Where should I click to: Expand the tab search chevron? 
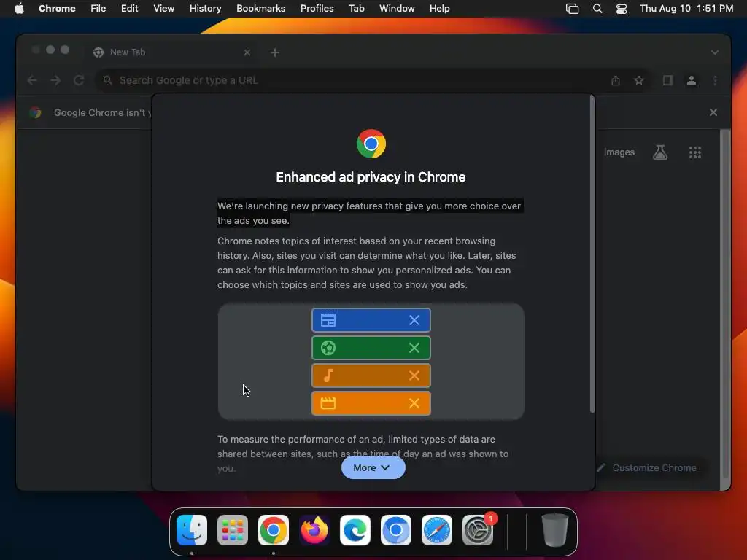[x=715, y=52]
